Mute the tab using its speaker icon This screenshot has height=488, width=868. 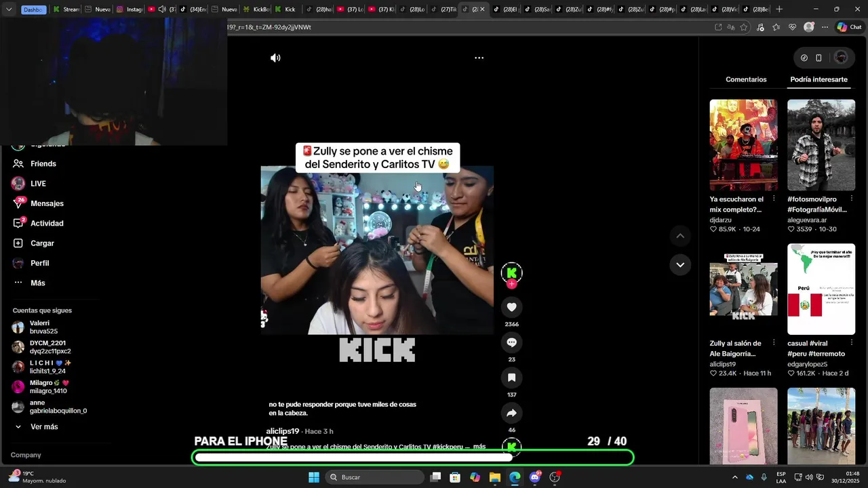[x=162, y=9]
